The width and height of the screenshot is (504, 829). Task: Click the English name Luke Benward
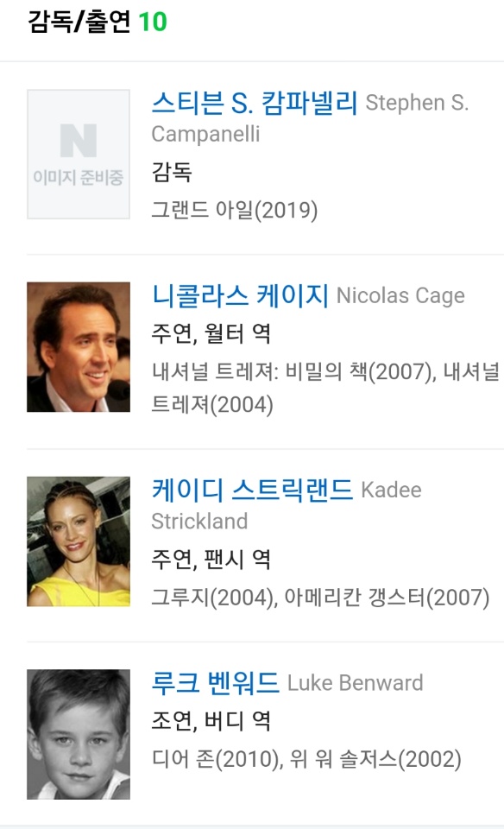click(355, 682)
